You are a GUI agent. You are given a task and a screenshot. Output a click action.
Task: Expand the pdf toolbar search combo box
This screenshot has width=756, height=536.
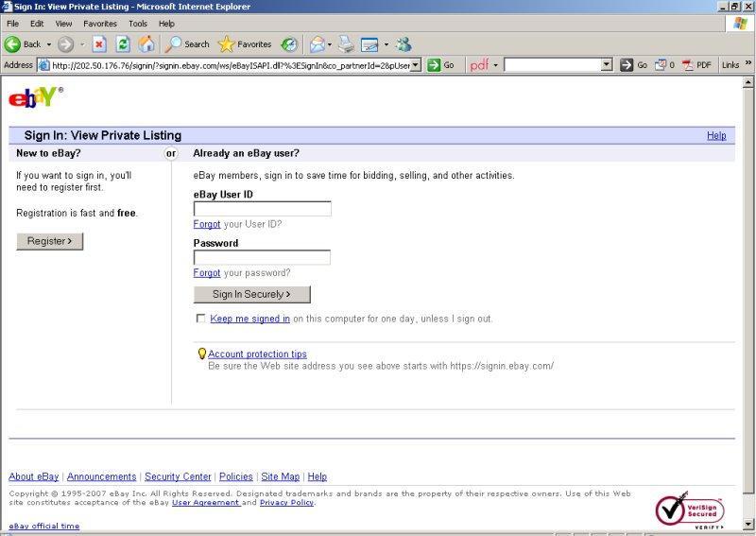(x=607, y=64)
